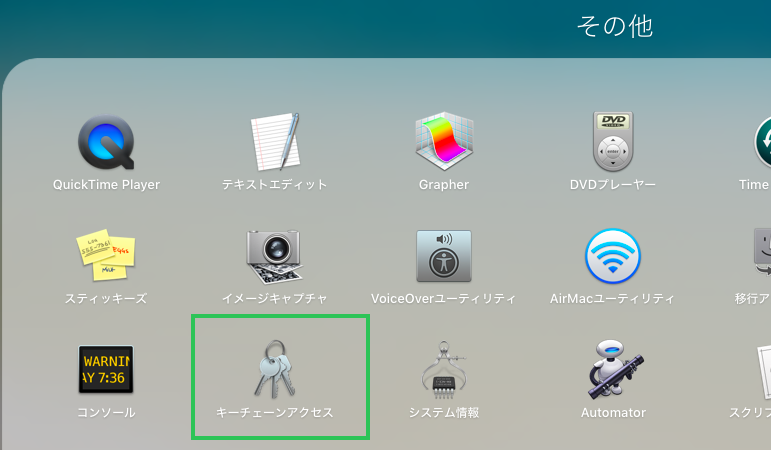Image resolution: width=771 pixels, height=450 pixels.
Task: Click the その他 folder title
Action: pos(615,26)
